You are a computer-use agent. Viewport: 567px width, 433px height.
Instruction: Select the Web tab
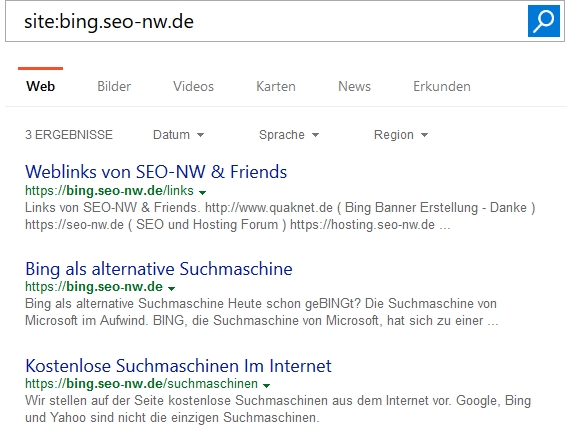40,86
